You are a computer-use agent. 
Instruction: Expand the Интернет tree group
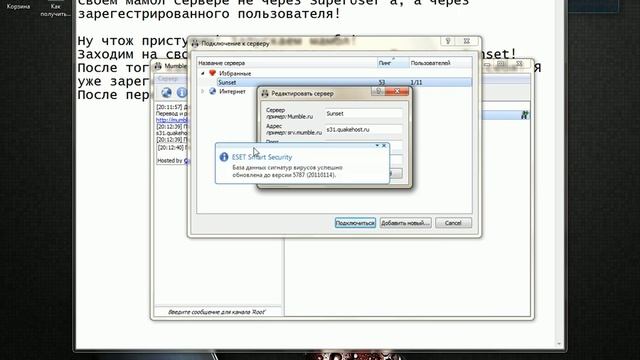tap(203, 91)
